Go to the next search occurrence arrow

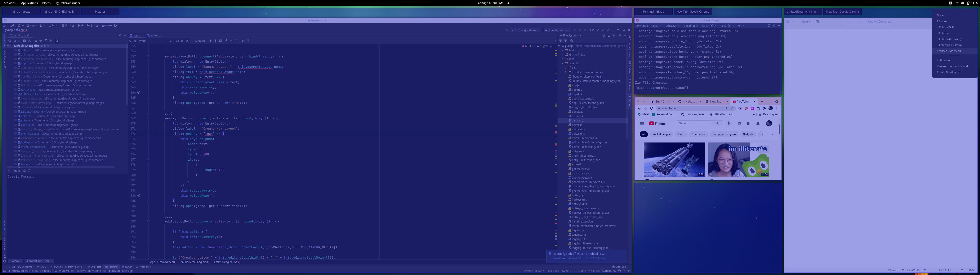click(x=215, y=41)
